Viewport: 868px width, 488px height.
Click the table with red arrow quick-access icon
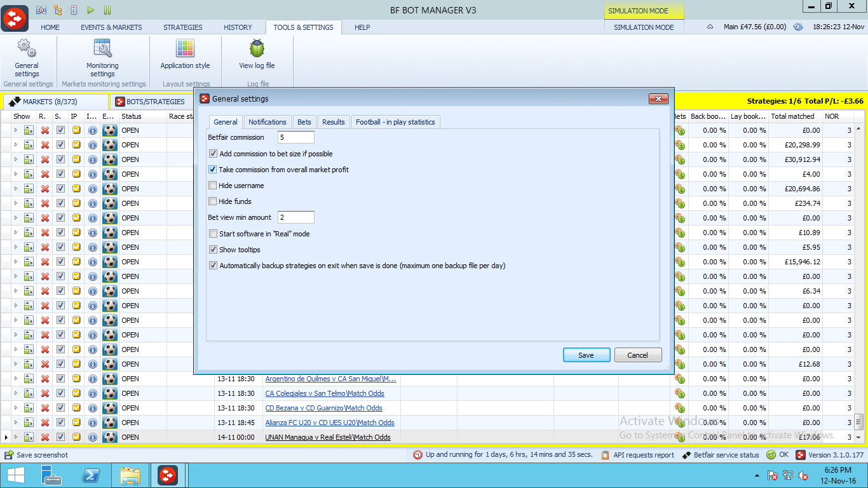click(41, 10)
